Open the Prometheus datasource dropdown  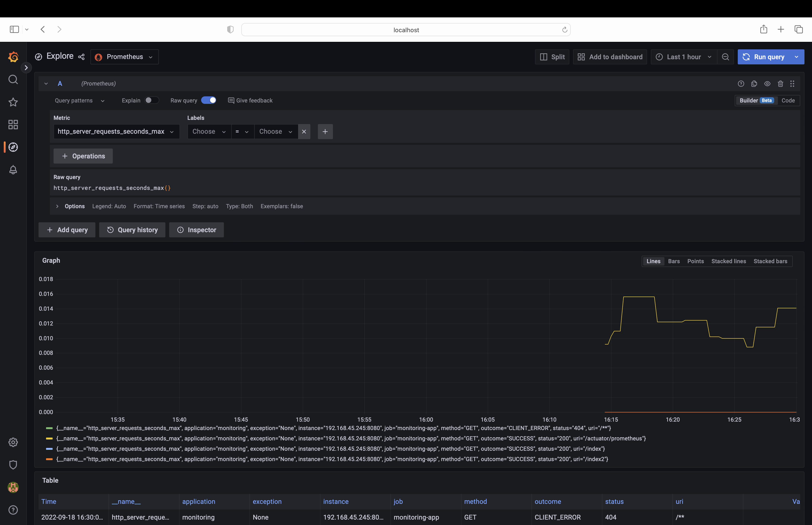point(124,57)
